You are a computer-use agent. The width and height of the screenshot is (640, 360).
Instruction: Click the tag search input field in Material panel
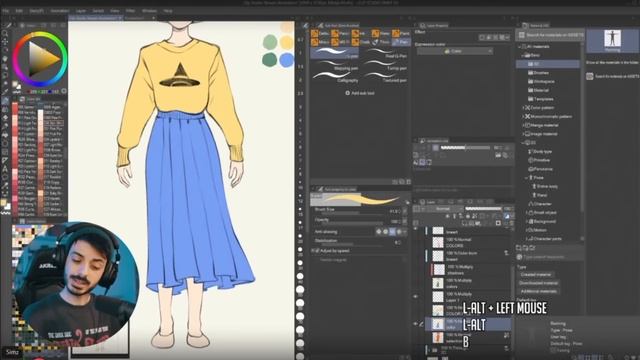click(x=549, y=257)
